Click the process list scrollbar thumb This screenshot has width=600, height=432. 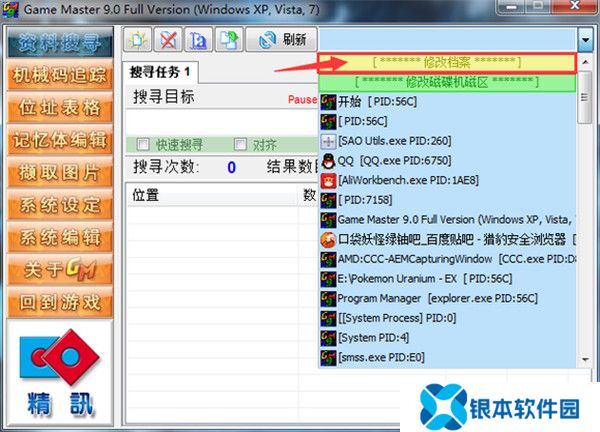pos(584,97)
